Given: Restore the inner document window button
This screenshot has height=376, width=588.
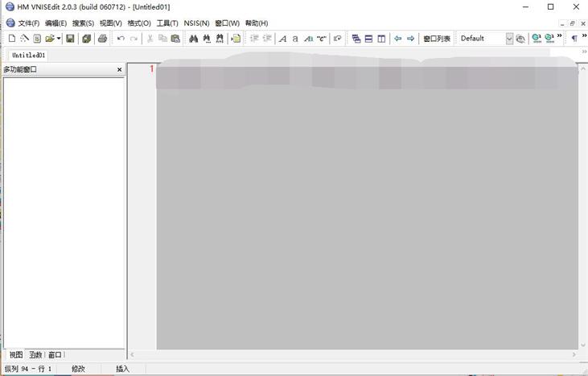Looking at the screenshot, I should (x=572, y=23).
